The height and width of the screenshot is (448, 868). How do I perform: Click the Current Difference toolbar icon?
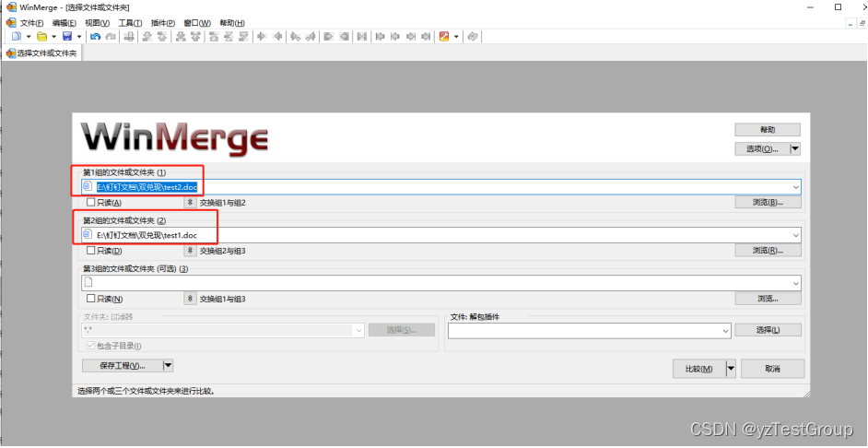[229, 37]
